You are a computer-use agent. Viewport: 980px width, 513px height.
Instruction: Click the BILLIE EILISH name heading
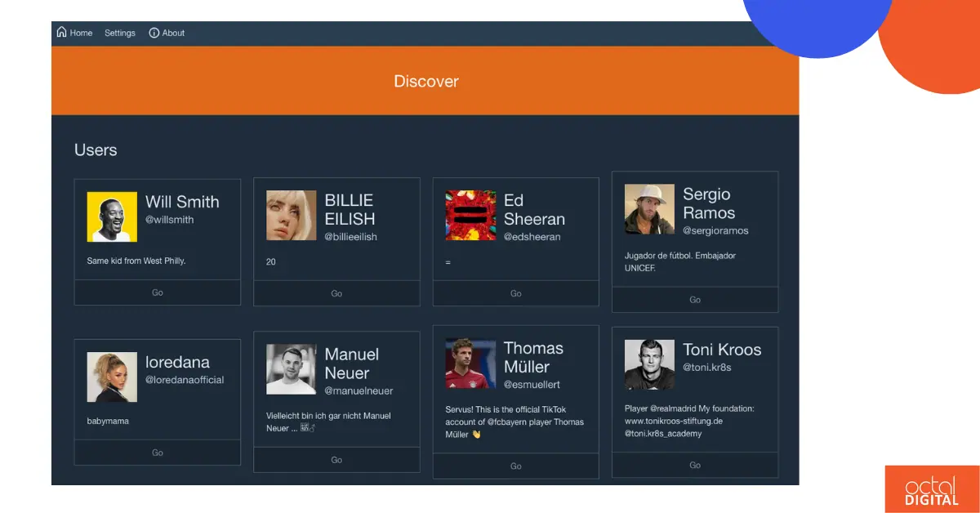coord(350,209)
